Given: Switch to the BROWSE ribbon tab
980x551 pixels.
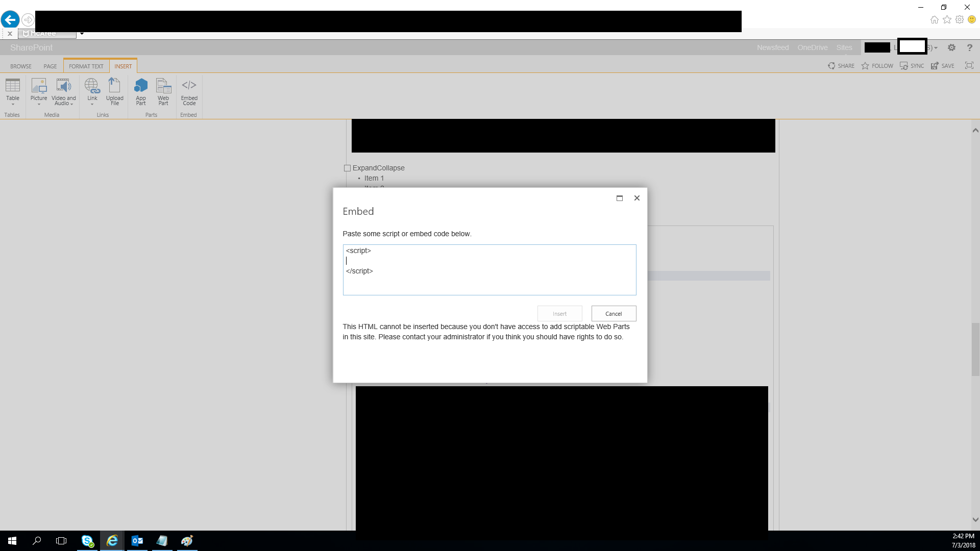Looking at the screenshot, I should 21,66.
